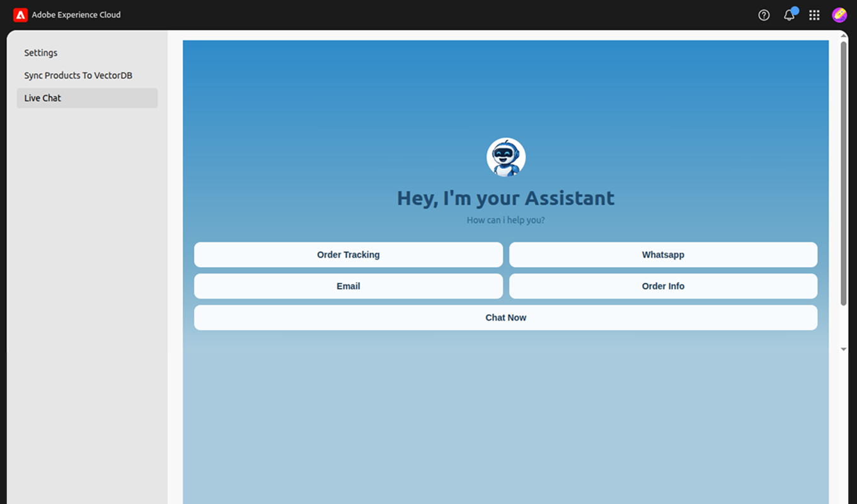Screen dimensions: 857x504
Task: Choose the Whatsapp option
Action: click(x=663, y=255)
